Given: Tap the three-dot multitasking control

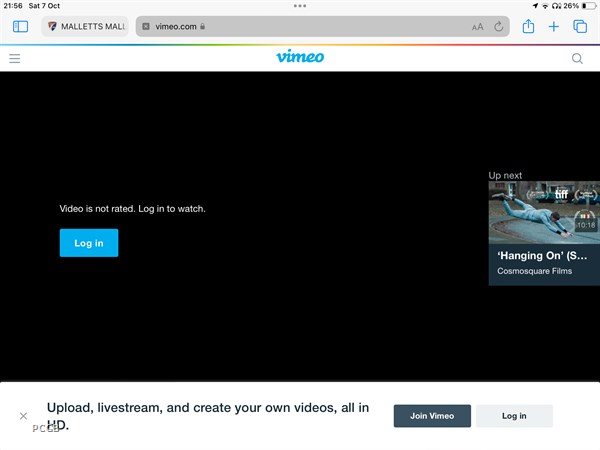Looking at the screenshot, I should pos(300,6).
